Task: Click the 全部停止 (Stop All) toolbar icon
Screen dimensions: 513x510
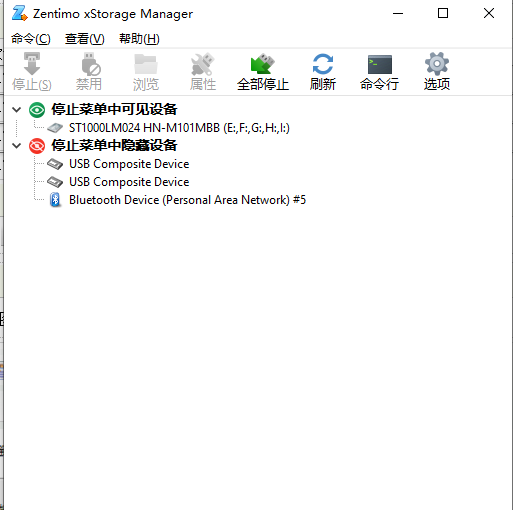Action: tap(263, 64)
